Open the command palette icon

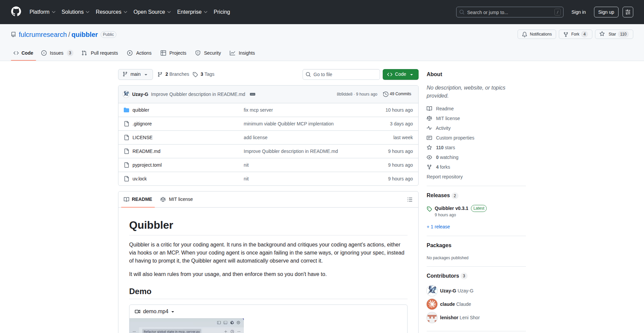pos(628,12)
